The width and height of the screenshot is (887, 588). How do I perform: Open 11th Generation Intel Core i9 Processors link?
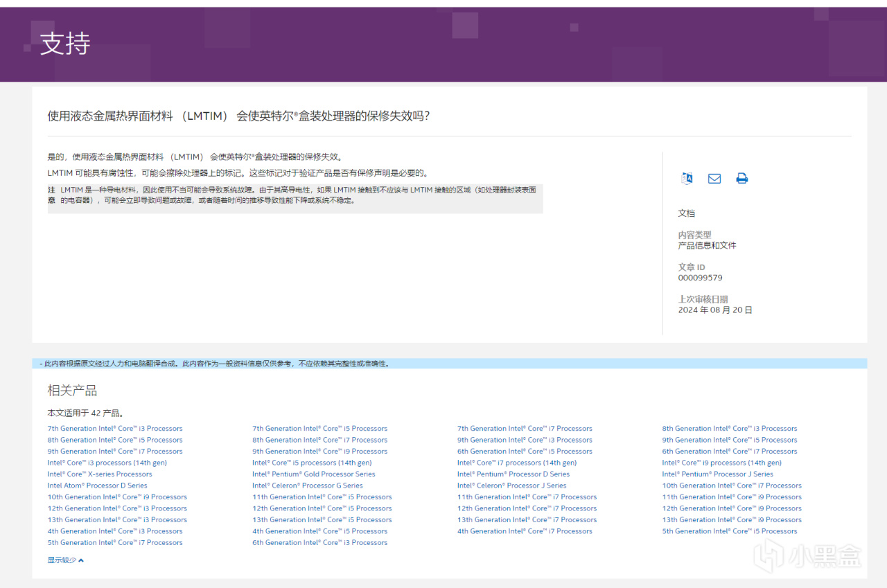click(x=732, y=497)
